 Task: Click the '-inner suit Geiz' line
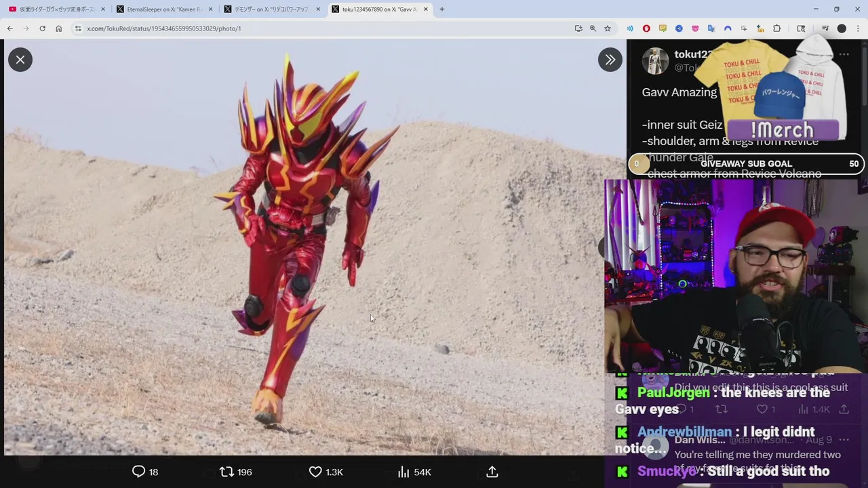[x=682, y=125]
